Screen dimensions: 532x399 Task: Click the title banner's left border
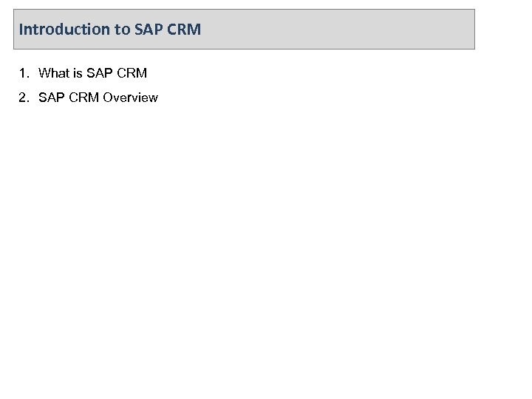pos(13,30)
